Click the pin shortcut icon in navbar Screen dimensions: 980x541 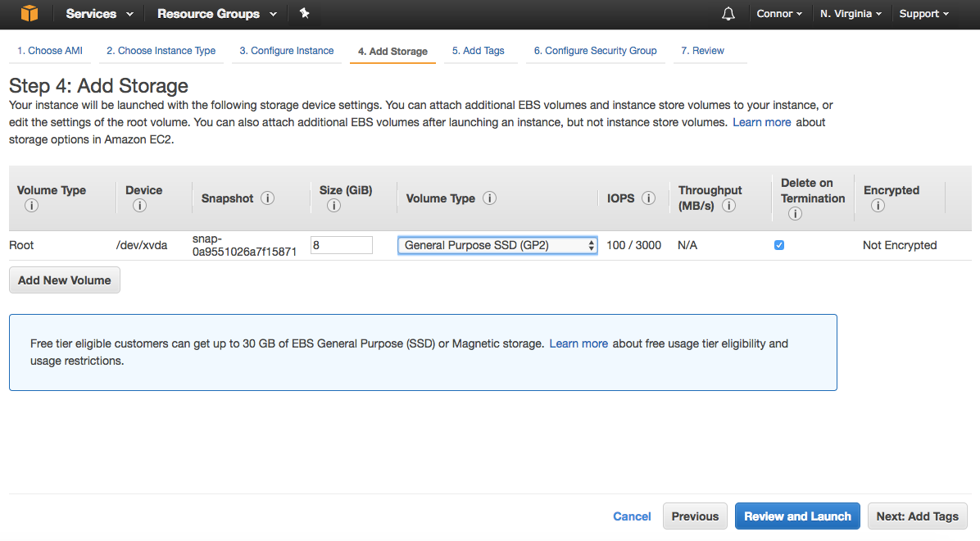pos(305,13)
